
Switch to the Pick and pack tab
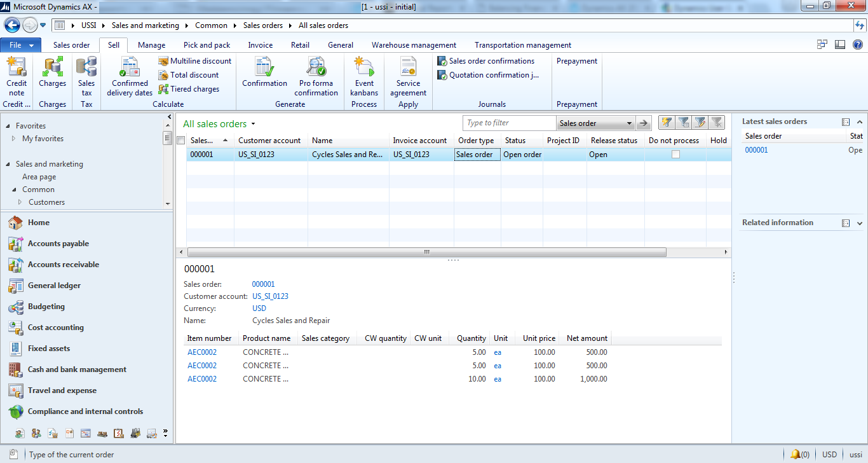(x=207, y=45)
